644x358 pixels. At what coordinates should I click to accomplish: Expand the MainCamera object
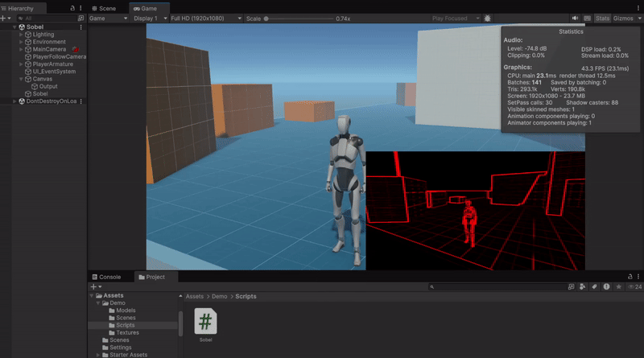click(x=21, y=49)
